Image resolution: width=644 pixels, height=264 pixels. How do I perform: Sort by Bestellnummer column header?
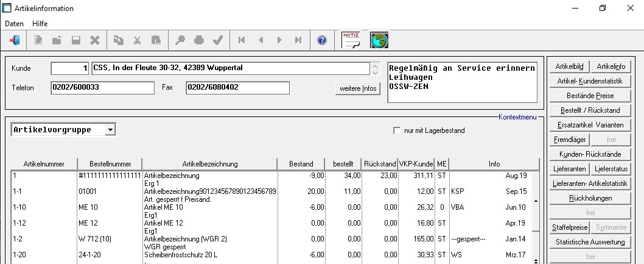pyautogui.click(x=110, y=164)
